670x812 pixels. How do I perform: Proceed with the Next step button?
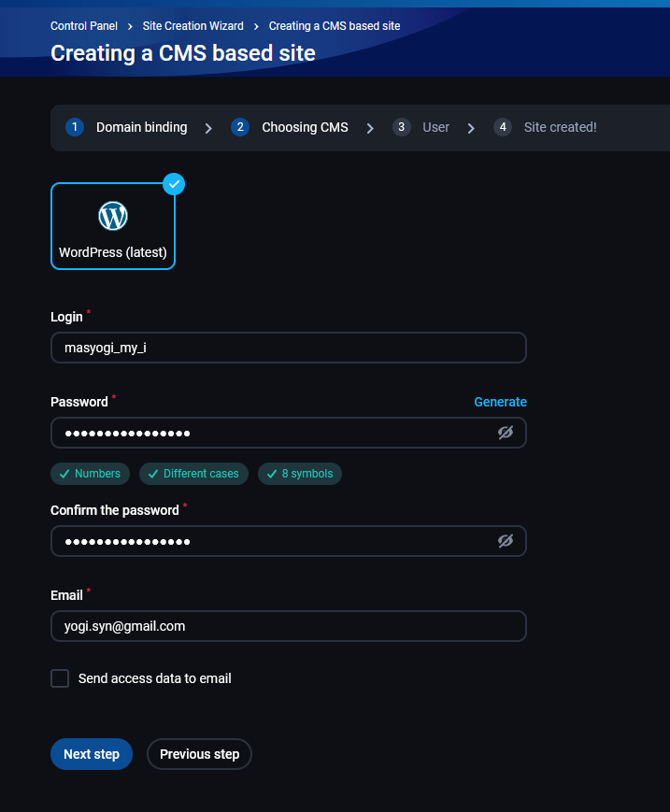click(x=92, y=754)
